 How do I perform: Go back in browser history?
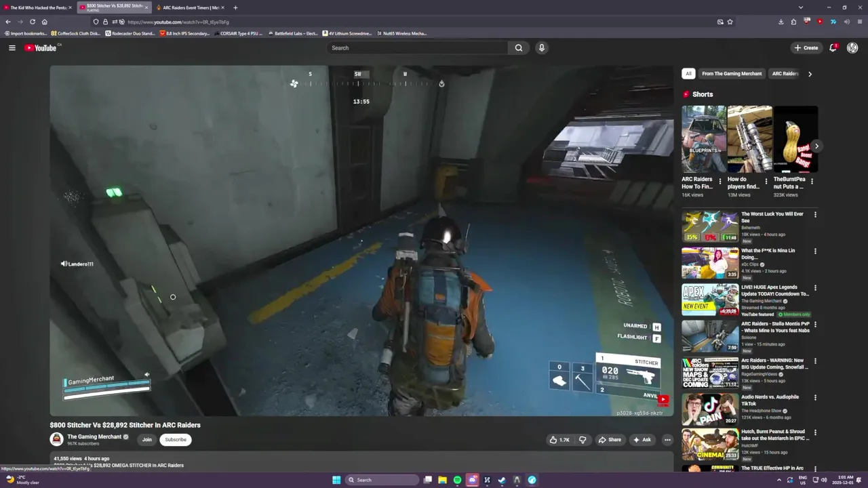(8, 22)
